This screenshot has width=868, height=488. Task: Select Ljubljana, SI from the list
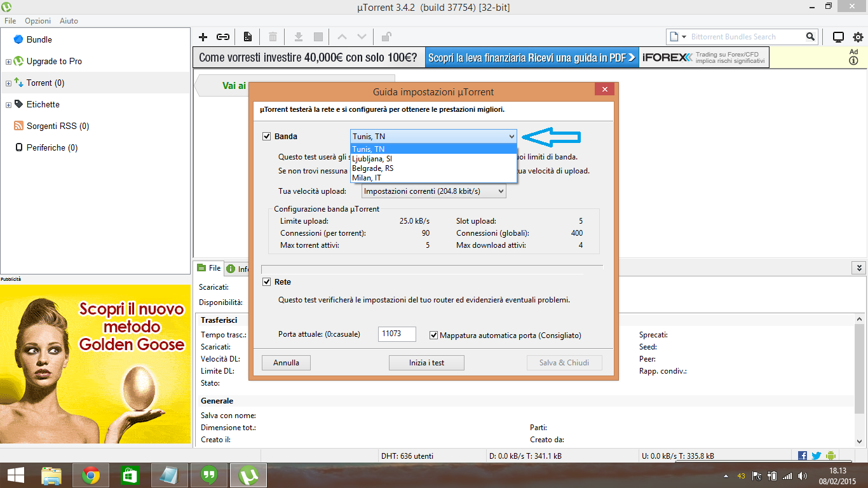(x=434, y=159)
